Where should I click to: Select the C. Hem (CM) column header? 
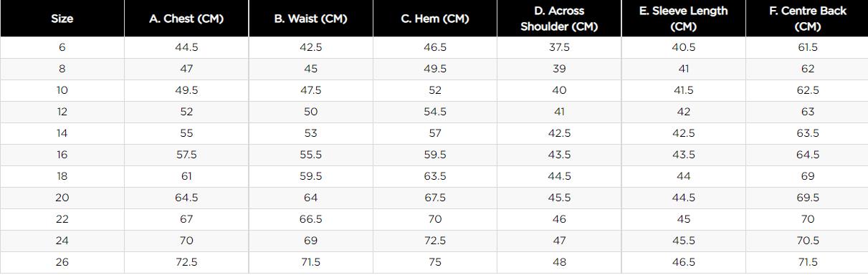[x=435, y=19]
